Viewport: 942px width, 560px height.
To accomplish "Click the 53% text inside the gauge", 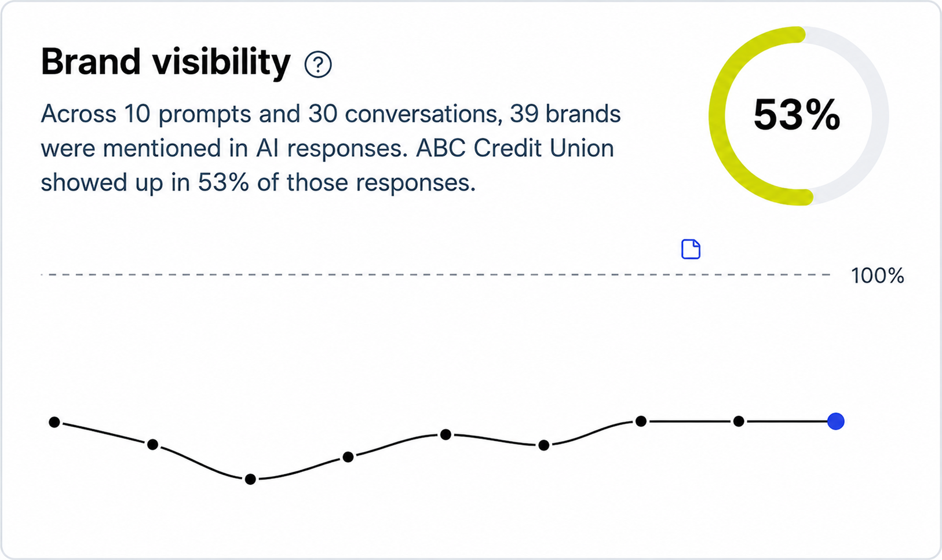I will point(797,115).
